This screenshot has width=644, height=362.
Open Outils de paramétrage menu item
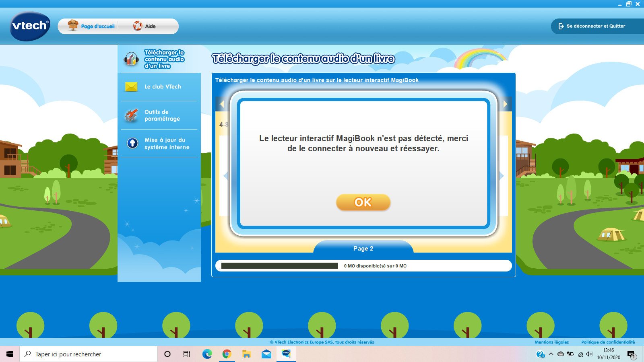coord(162,115)
